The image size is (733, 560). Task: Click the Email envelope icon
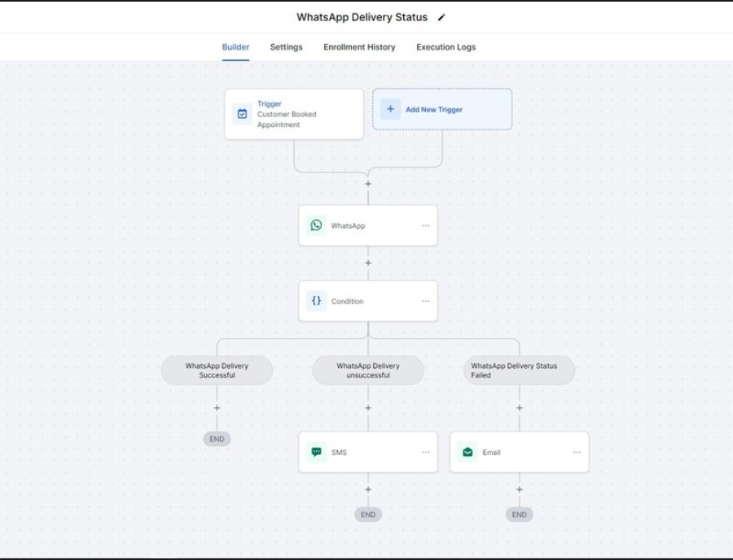point(467,452)
